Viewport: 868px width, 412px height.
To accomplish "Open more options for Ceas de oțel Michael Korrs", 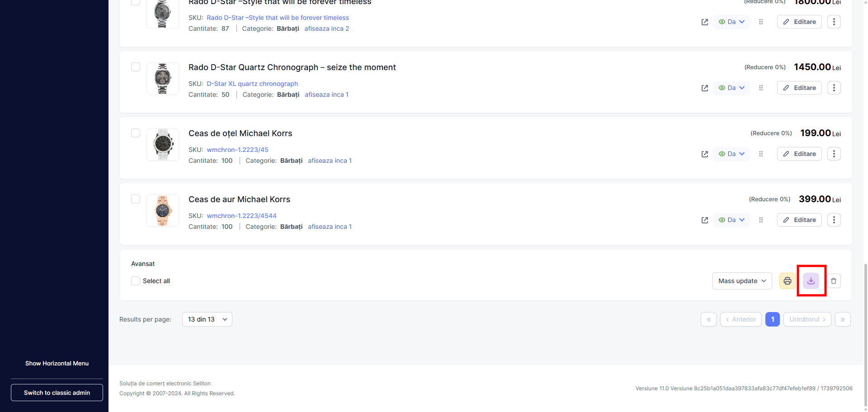I will click(834, 154).
